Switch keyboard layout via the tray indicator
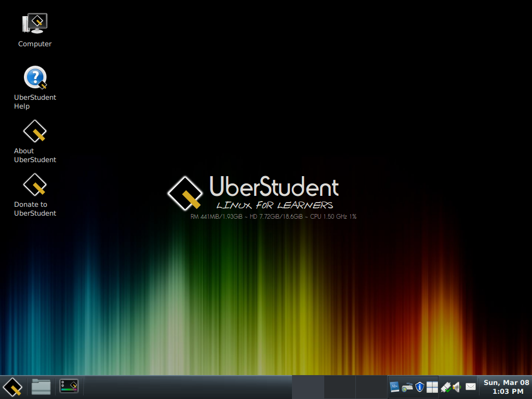The image size is (532, 399). (x=407, y=387)
